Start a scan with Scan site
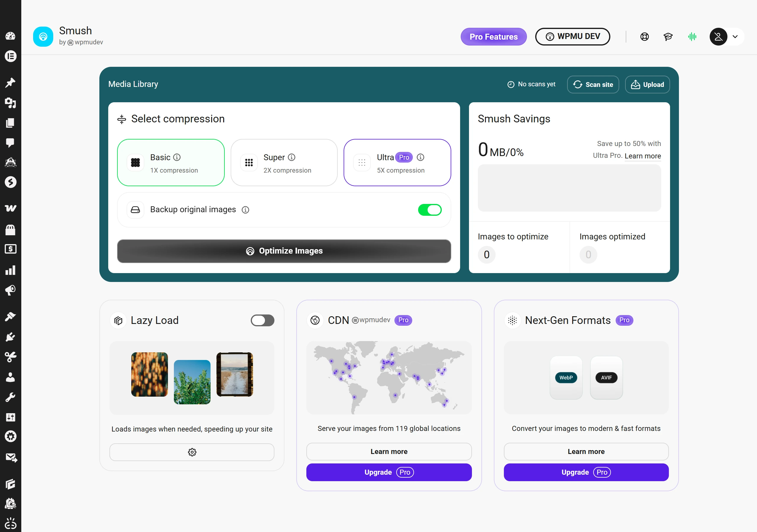757x532 pixels. tap(593, 85)
